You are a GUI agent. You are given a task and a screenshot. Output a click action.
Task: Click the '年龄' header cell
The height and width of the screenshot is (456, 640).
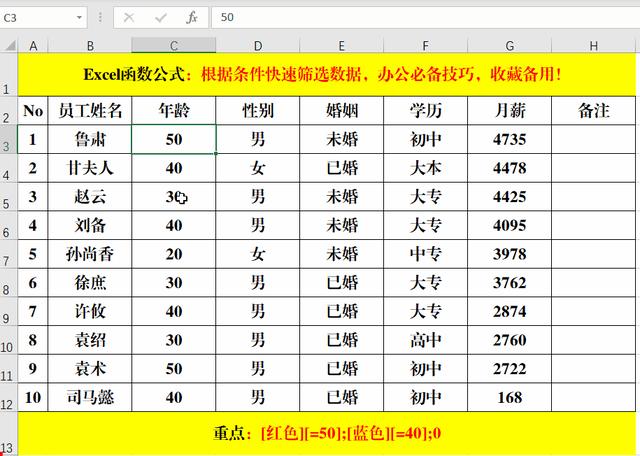pyautogui.click(x=173, y=111)
